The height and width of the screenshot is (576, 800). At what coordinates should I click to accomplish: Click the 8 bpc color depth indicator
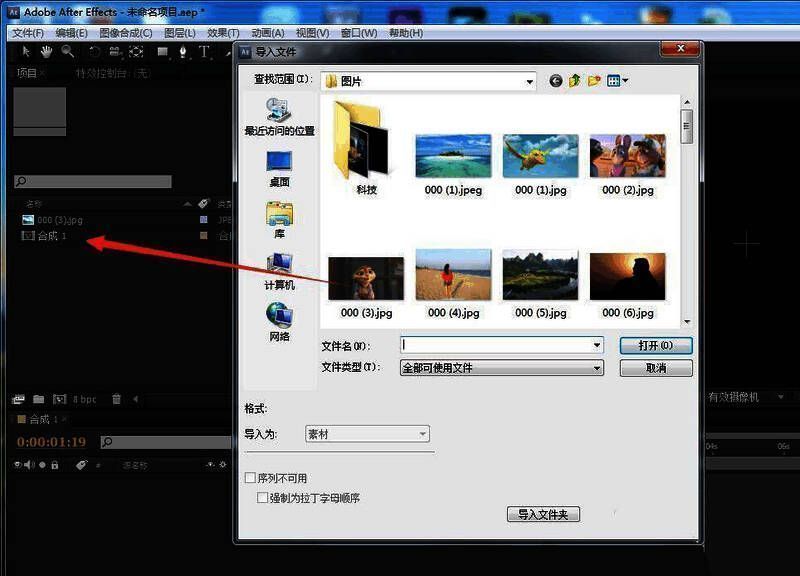tap(84, 399)
